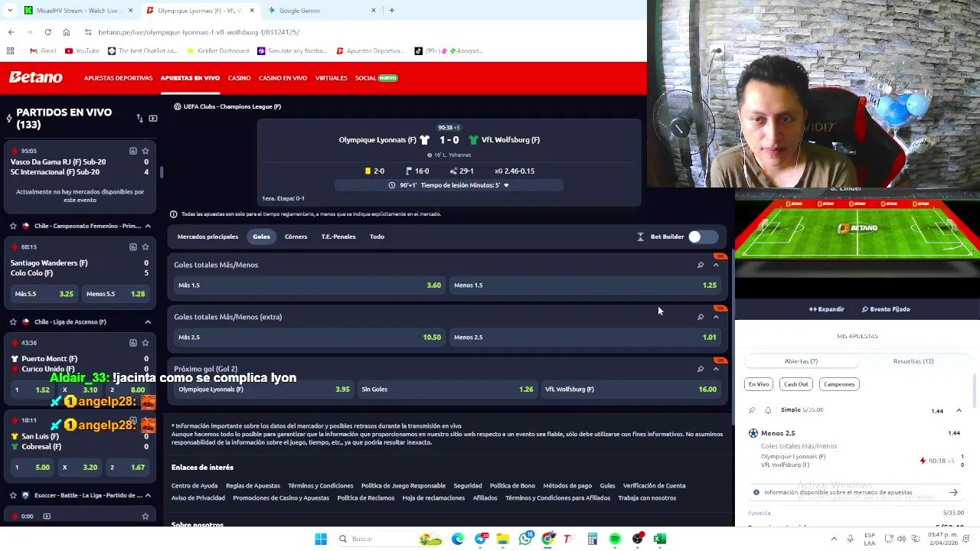Switch to Resueltas (12) bets tab
The height and width of the screenshot is (551, 980).
tap(913, 361)
